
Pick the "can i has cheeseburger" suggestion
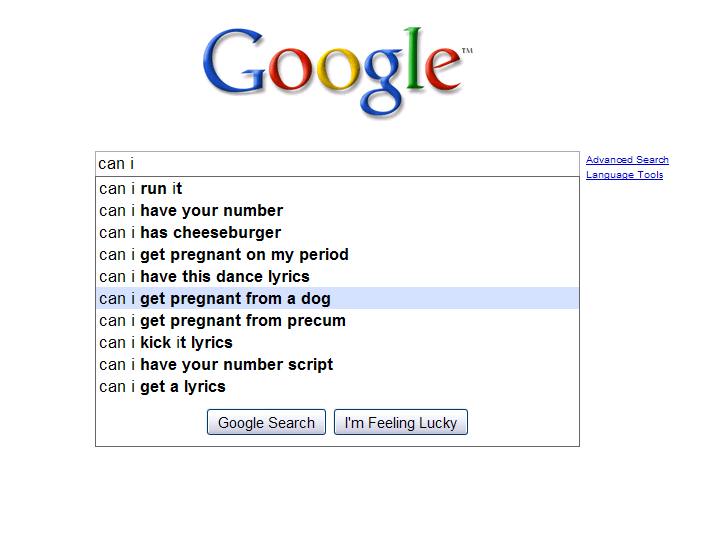pos(190,233)
